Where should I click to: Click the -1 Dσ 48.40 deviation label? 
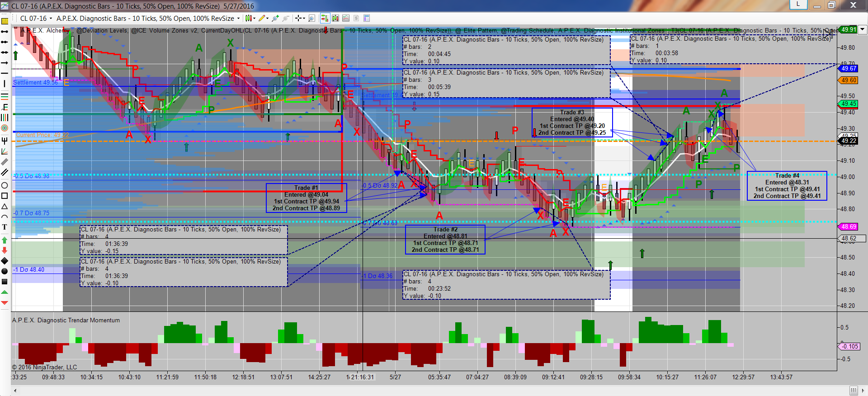29,269
